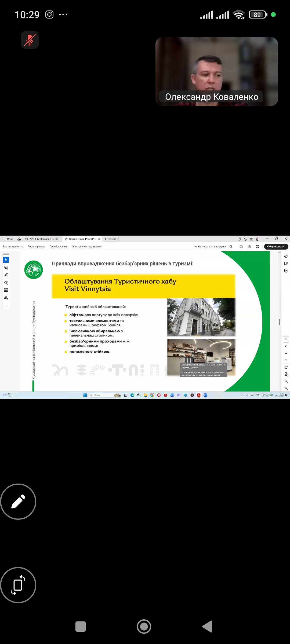
Task: Click the print icon in Acrobat toolbar
Action: pos(257,247)
